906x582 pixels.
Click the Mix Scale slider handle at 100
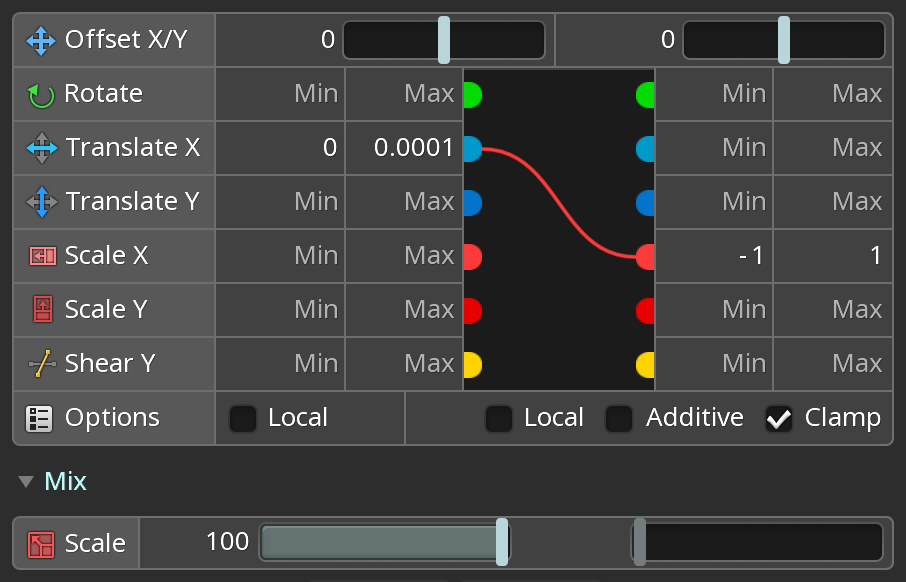click(x=502, y=542)
